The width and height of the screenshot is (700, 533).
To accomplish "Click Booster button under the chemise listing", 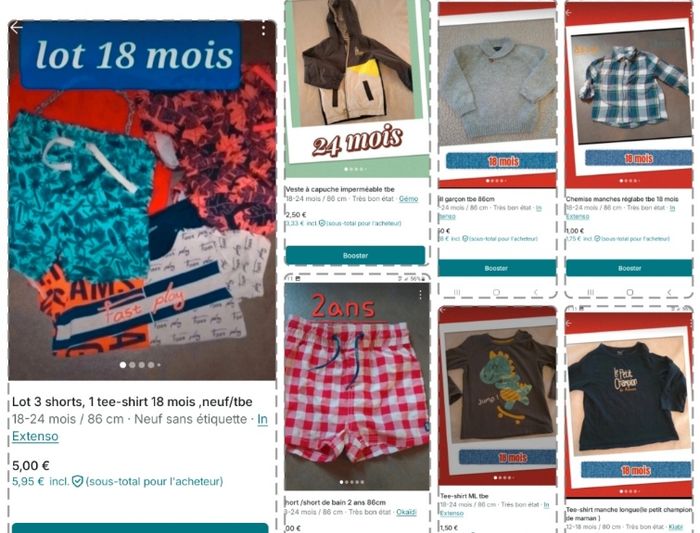I will pyautogui.click(x=629, y=268).
